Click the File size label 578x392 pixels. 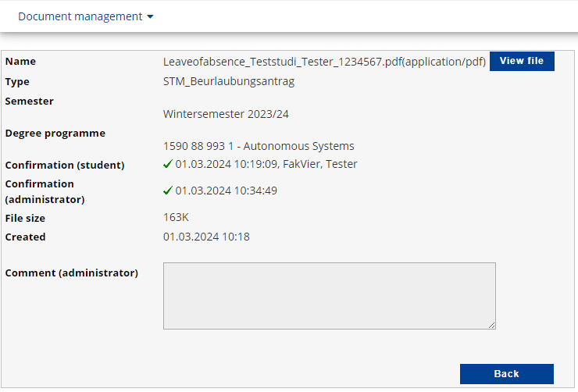[x=25, y=218]
